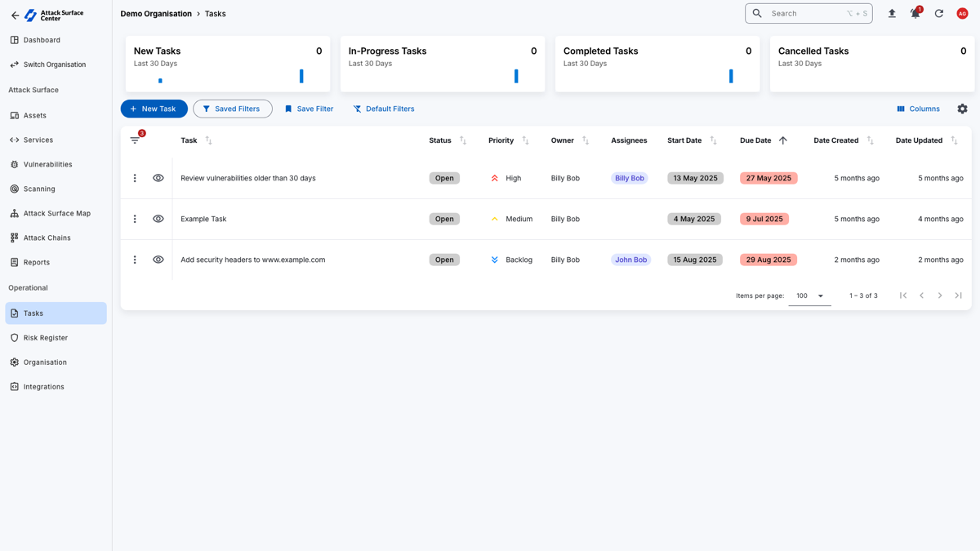The image size is (980, 551).
Task: Open the Vulnerabilities section in the sidebar
Action: click(x=49, y=164)
